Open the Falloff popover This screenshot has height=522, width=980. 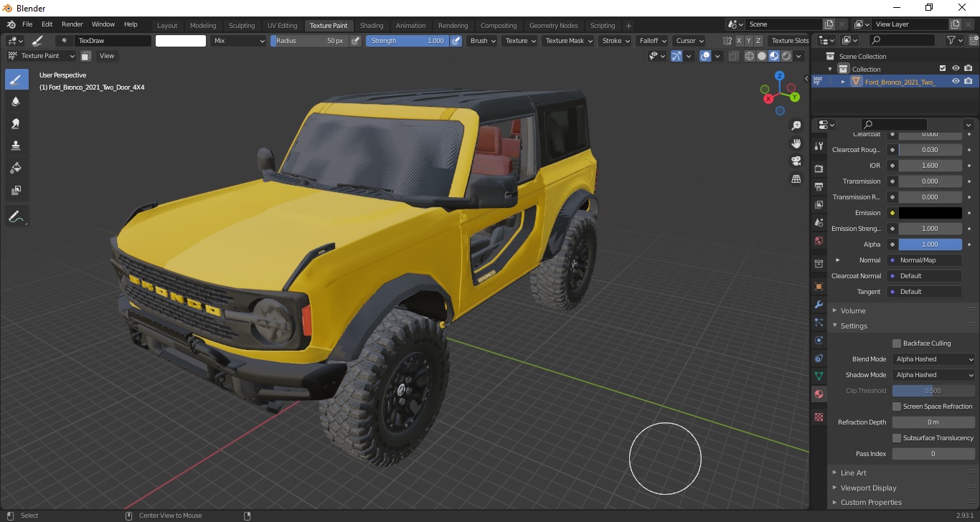(x=652, y=41)
